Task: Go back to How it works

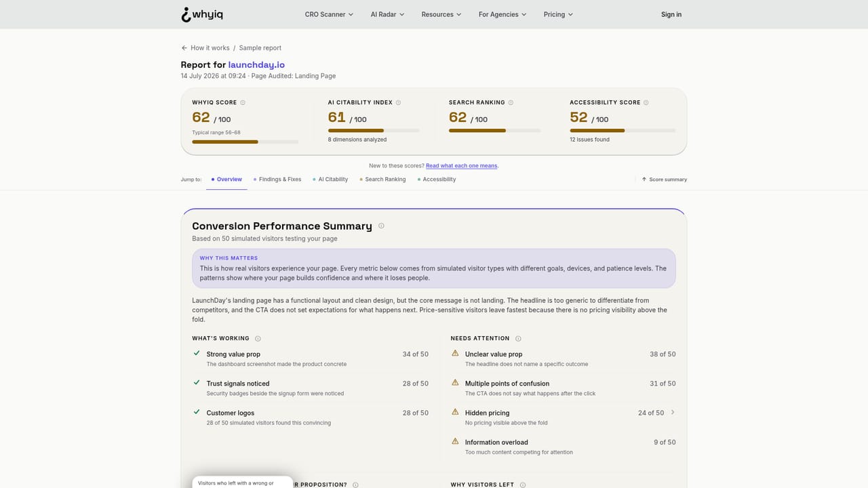Action: [210, 48]
